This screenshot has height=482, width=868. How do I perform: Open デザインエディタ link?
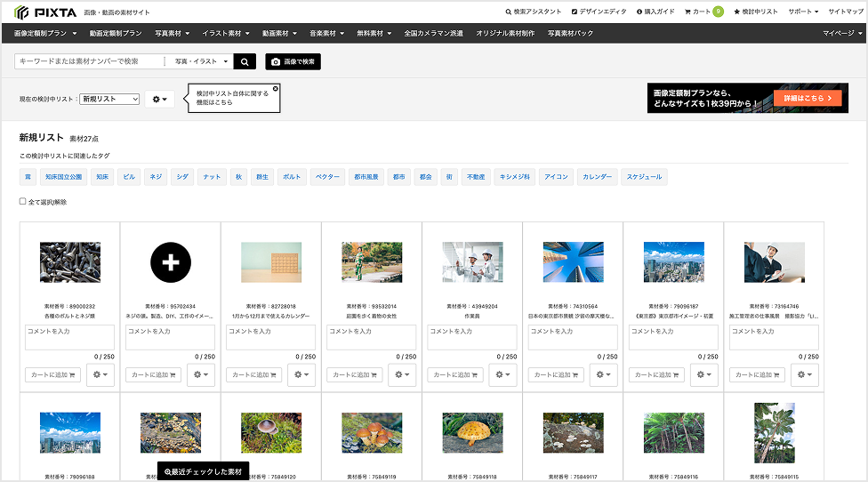(599, 11)
